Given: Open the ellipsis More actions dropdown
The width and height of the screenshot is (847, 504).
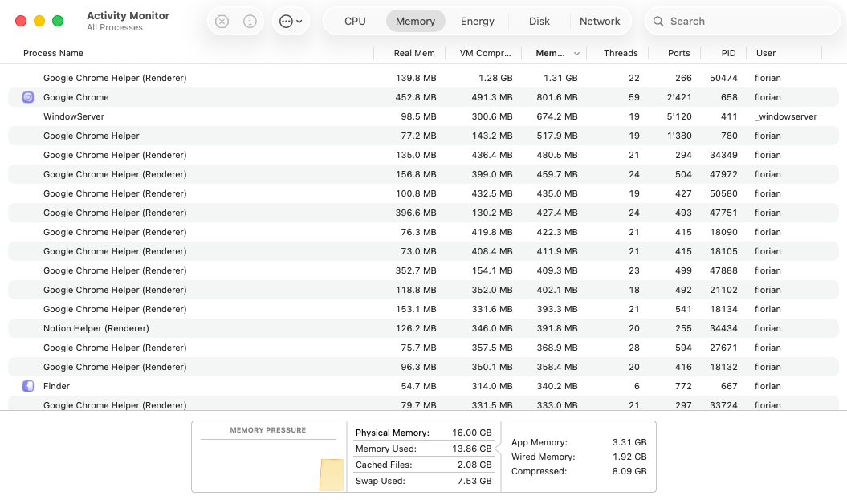Looking at the screenshot, I should coord(291,21).
